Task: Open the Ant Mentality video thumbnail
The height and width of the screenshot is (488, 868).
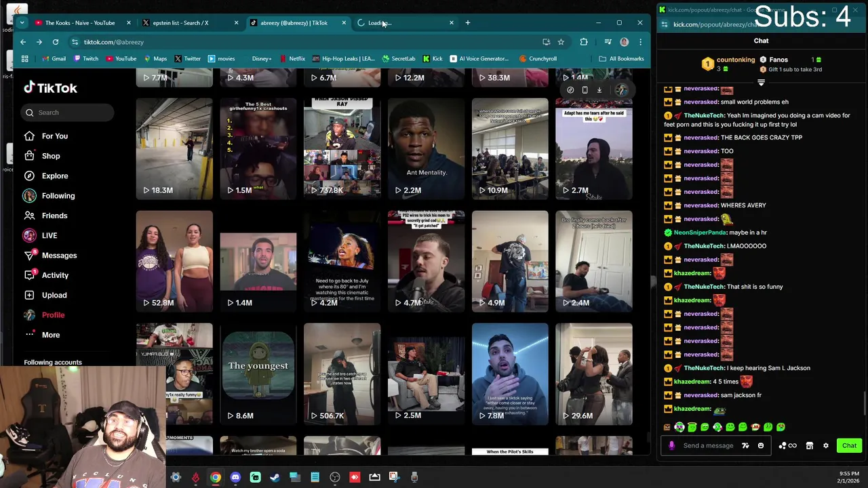Action: (x=426, y=149)
